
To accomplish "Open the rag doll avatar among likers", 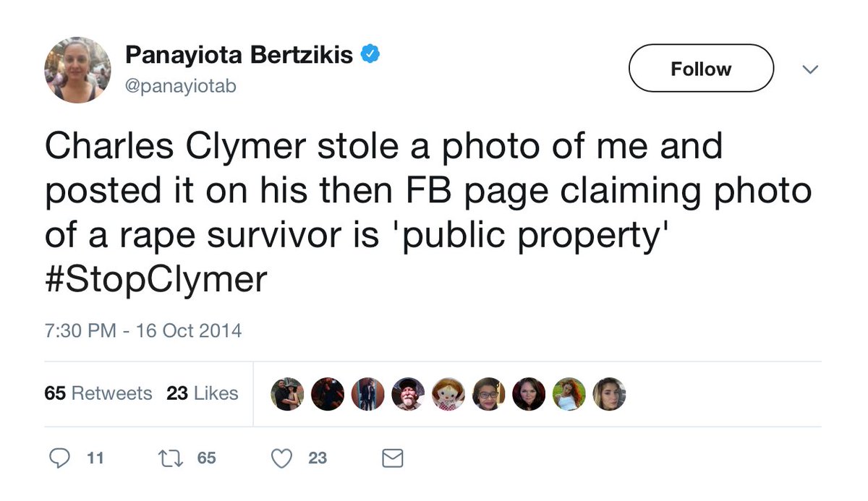I will (x=448, y=394).
